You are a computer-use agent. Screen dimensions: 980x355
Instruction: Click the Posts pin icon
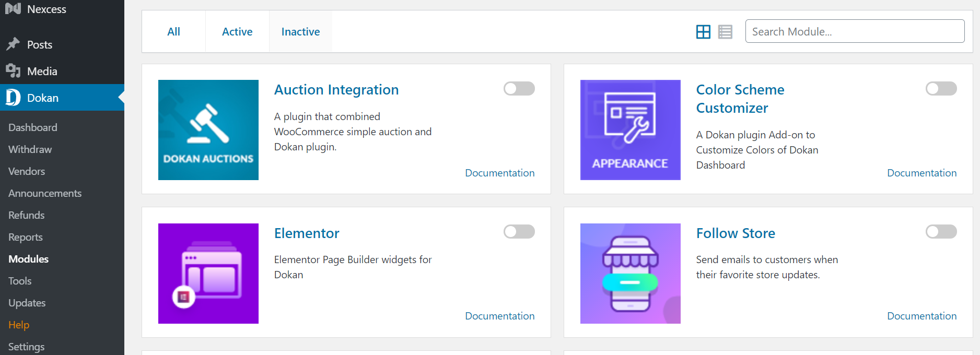13,44
